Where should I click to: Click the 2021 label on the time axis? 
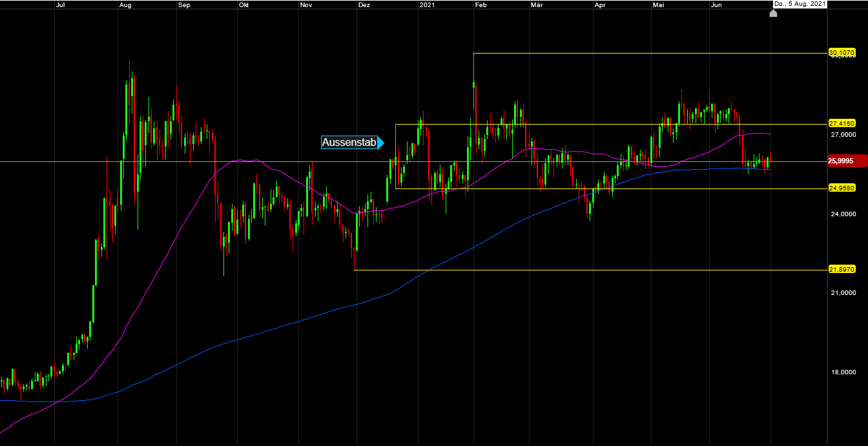tap(428, 5)
